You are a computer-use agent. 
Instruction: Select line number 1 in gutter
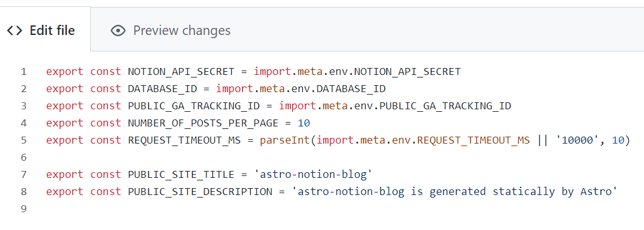pos(23,72)
